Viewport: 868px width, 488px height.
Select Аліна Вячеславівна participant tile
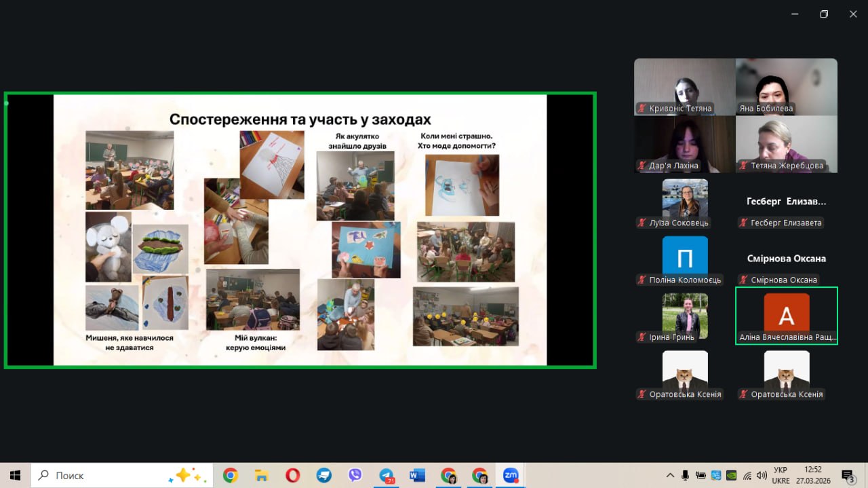point(787,316)
